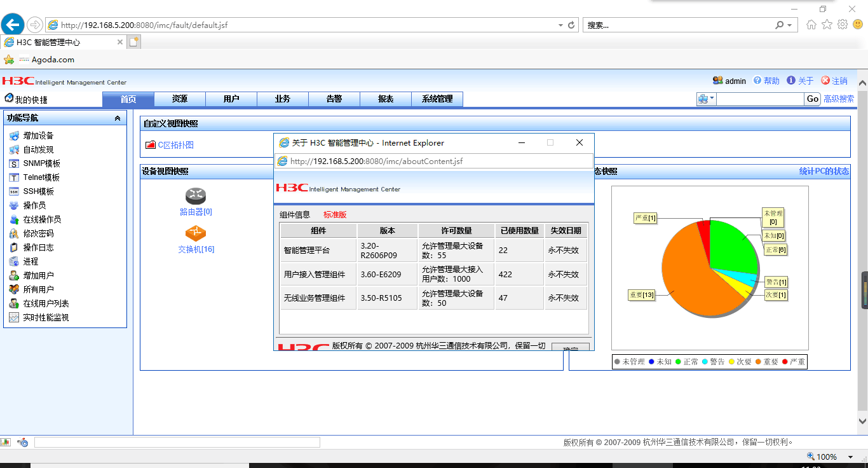Screen dimensions: 868x468
Task: Click the orange switch icon above 交换机[16]
Action: (196, 233)
